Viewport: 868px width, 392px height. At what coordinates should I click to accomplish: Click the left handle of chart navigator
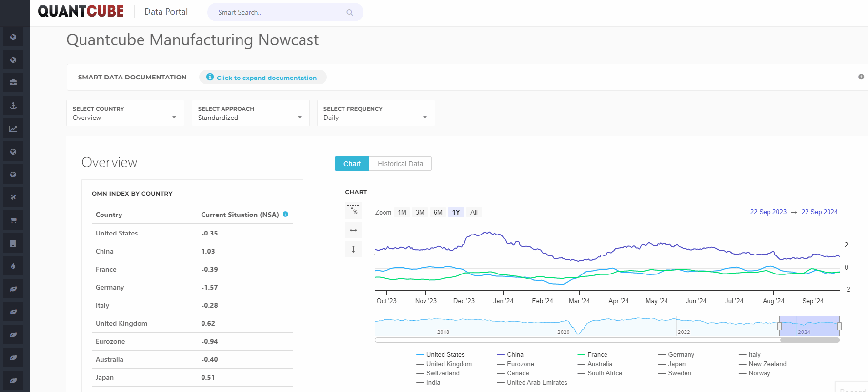(780, 326)
